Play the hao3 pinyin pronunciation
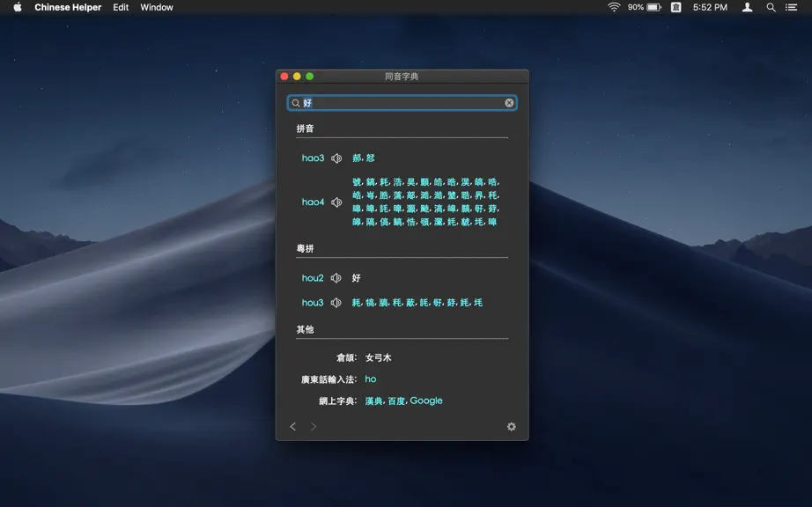Screen dimensions: 812x507 336,158
